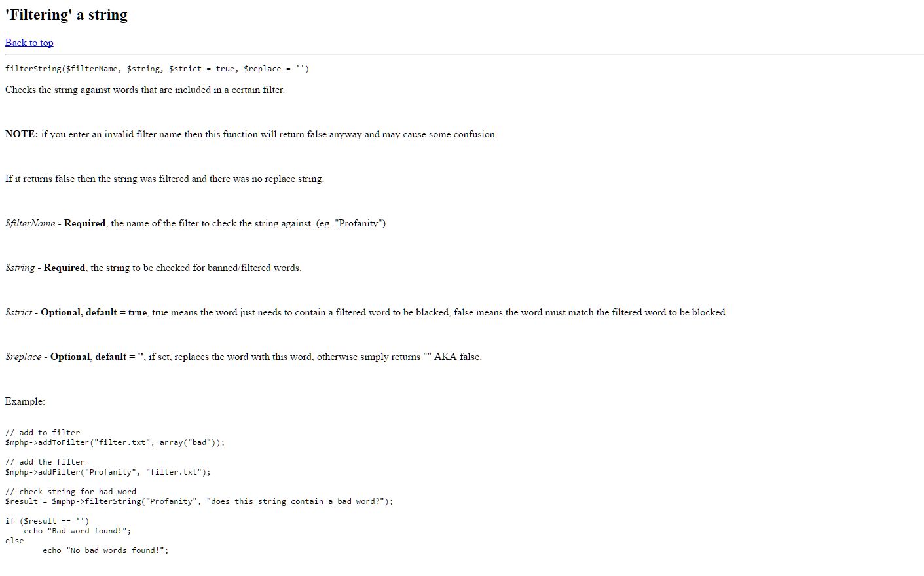Click the italic '$string' parameter name
The image size is (924, 576).
tap(20, 268)
